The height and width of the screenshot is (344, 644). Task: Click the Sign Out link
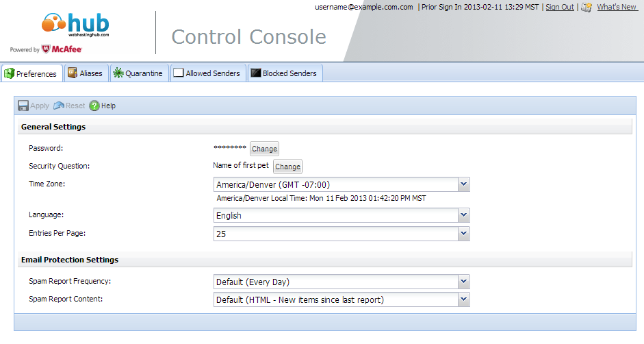(559, 7)
